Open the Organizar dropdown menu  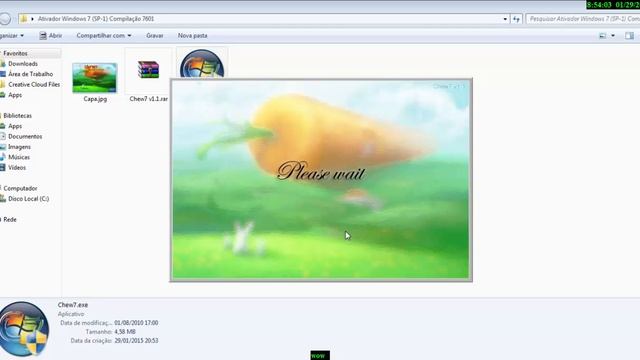[12, 36]
